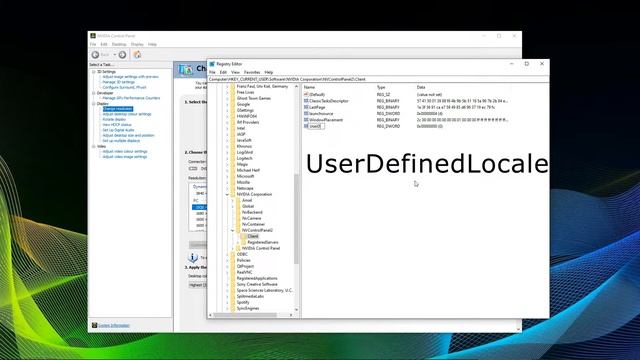Open the View menu in Registry Editor
640x360 pixels.
(236, 72)
